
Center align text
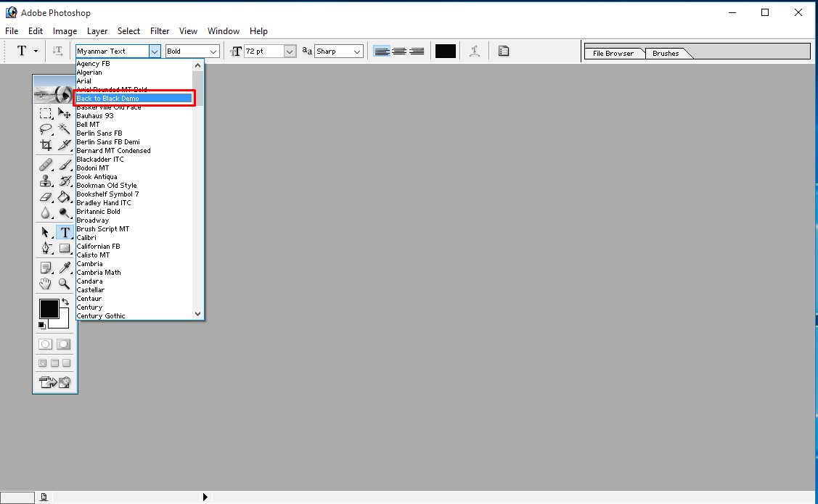(399, 51)
